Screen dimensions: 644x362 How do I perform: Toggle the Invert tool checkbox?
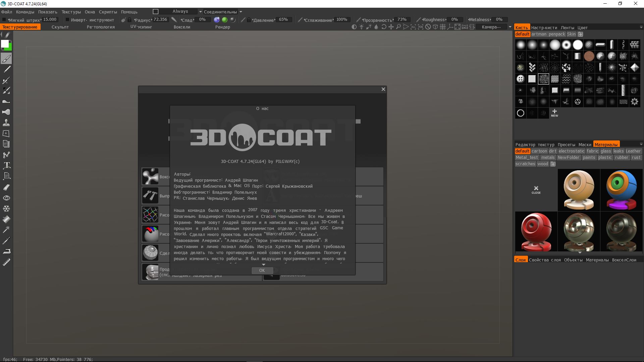[x=67, y=20]
